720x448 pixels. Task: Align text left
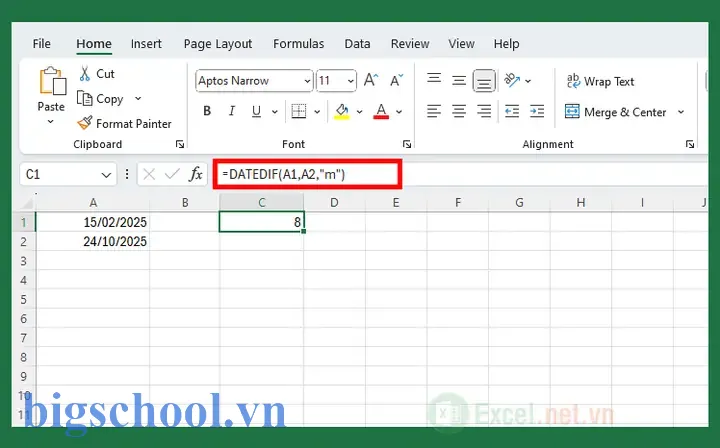tap(434, 111)
